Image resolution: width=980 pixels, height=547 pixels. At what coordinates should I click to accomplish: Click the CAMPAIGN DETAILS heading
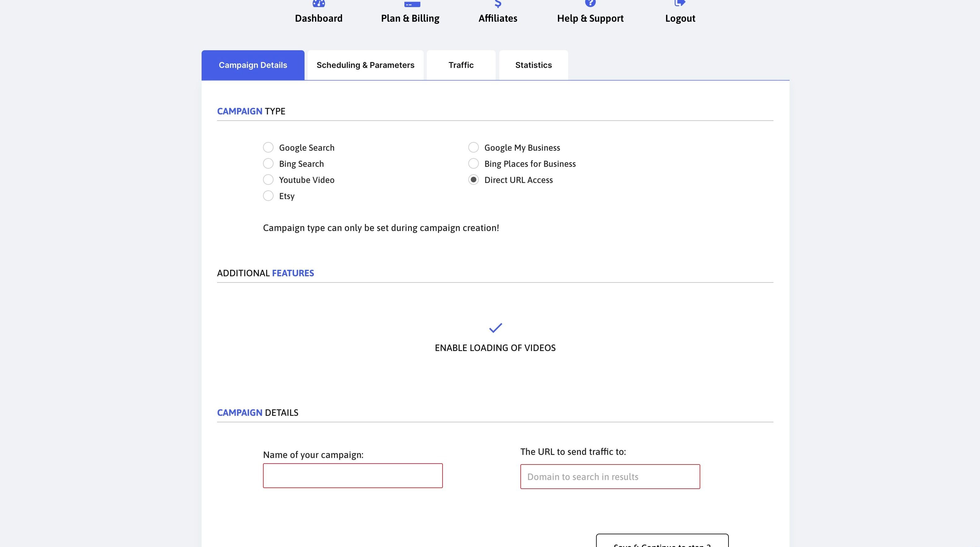(x=257, y=413)
